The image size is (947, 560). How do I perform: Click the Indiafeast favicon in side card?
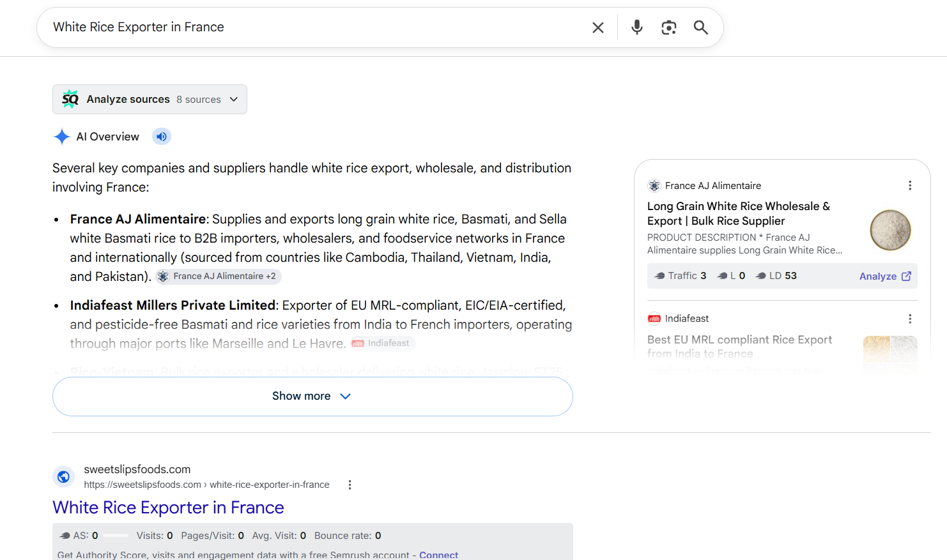[x=654, y=319]
